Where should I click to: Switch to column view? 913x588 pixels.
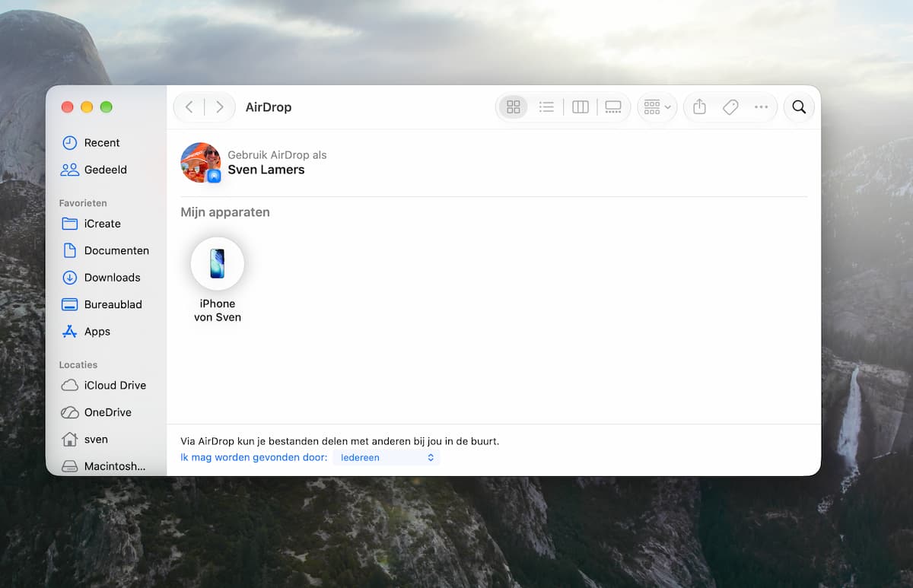581,107
